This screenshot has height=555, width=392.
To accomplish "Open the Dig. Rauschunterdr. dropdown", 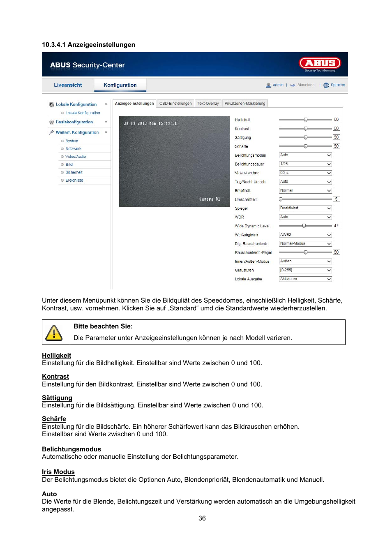I will (x=305, y=244).
